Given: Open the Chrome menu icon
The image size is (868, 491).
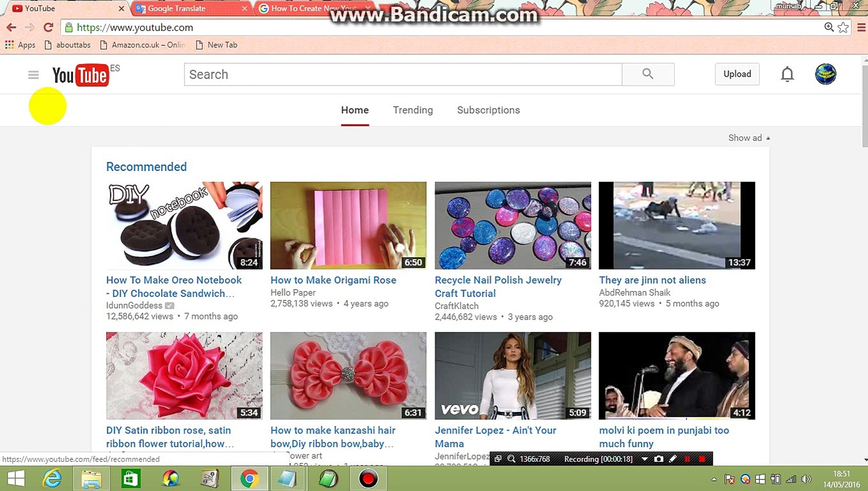Looking at the screenshot, I should click(861, 27).
